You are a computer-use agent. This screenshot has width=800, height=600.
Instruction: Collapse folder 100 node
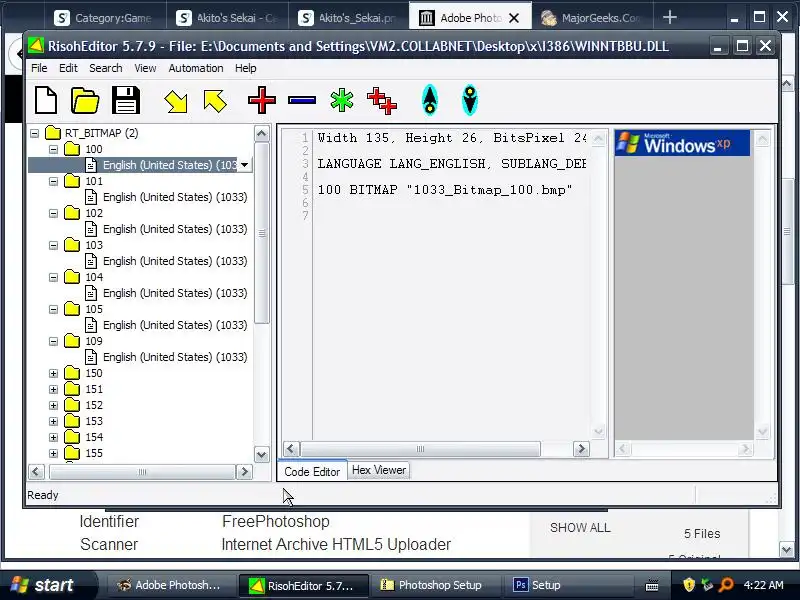(x=53, y=149)
